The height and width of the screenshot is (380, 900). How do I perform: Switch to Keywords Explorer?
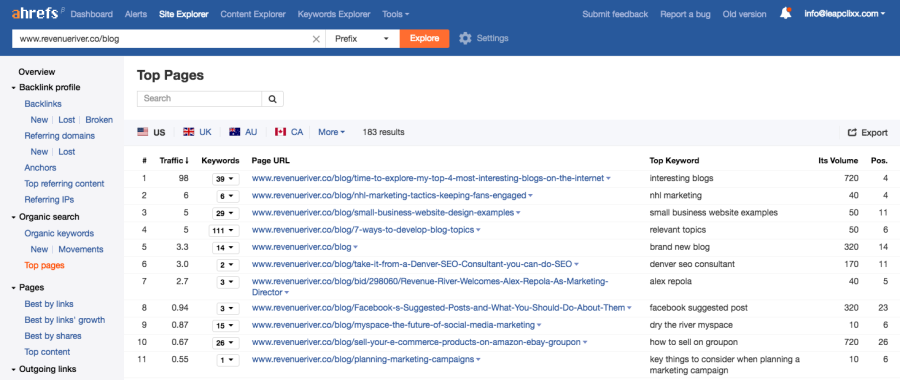334,14
